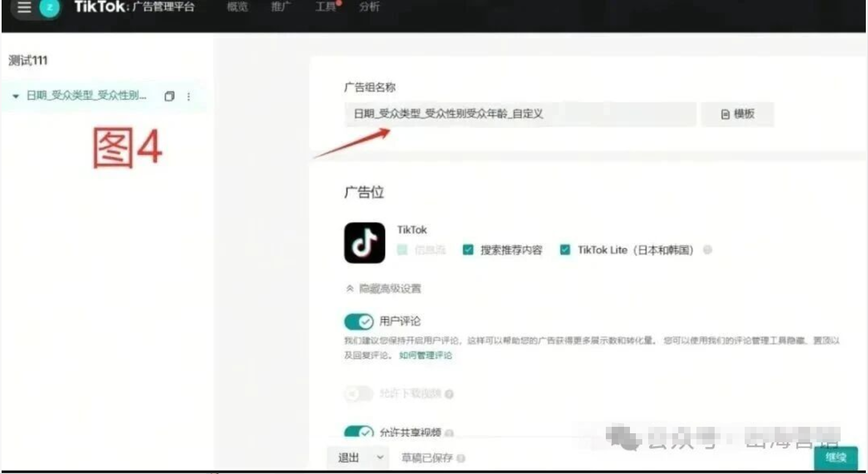Click the 模板 button
The width and height of the screenshot is (868, 474).
coord(738,114)
